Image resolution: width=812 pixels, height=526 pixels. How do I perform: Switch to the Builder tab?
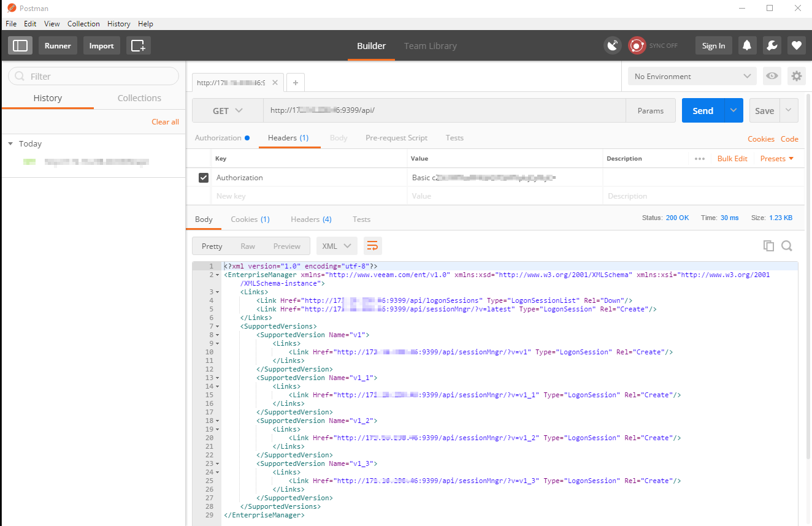click(372, 45)
